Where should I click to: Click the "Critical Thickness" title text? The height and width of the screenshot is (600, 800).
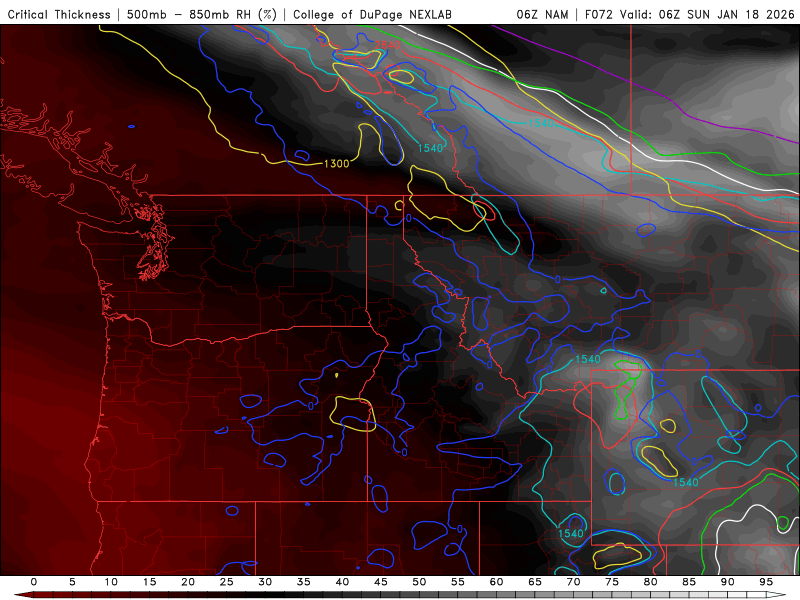click(59, 15)
